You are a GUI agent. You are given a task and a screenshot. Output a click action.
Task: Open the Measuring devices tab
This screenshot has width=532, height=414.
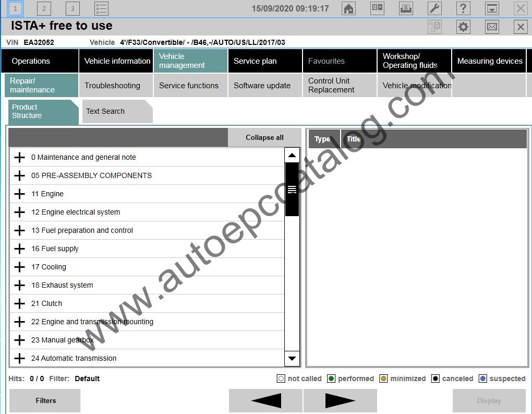coord(489,61)
